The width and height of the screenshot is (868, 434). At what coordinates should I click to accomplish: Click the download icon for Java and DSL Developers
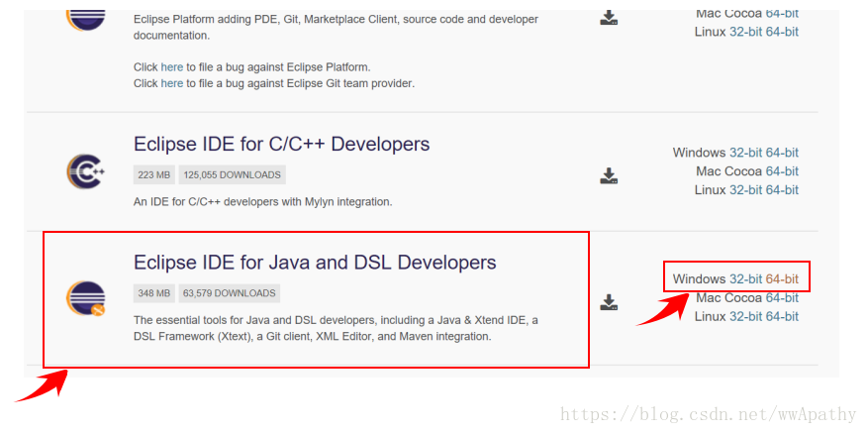coord(609,302)
